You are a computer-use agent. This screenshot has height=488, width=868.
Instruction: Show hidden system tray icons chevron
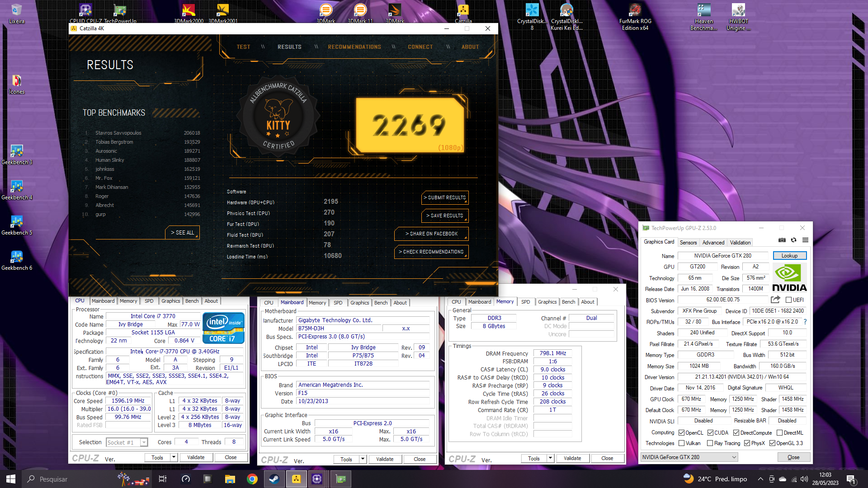[760, 479]
